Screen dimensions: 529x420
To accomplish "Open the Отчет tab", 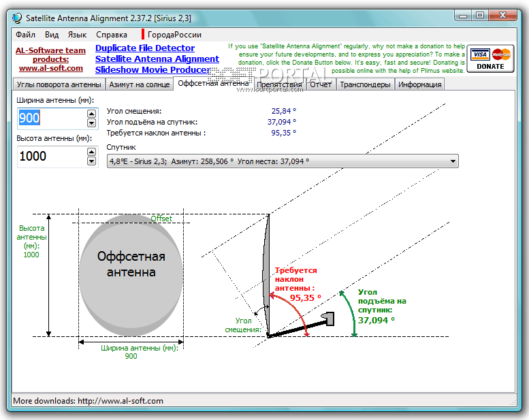I will (321, 84).
